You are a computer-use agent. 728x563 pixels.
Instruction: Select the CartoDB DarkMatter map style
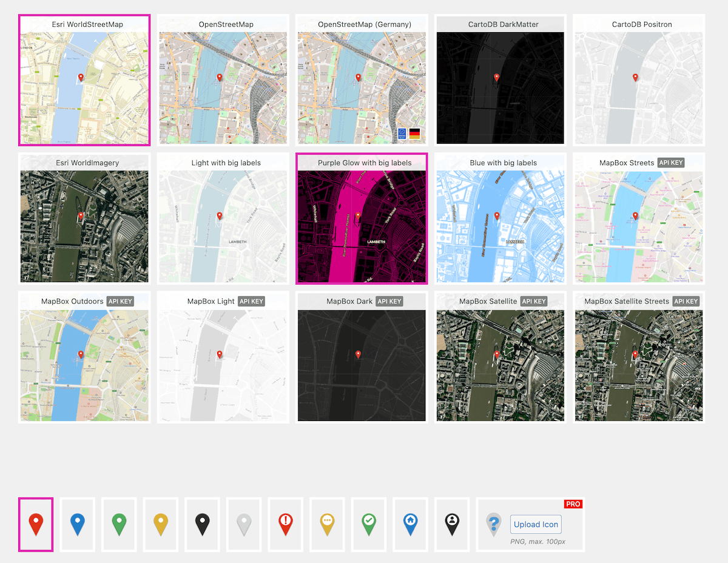pos(500,80)
